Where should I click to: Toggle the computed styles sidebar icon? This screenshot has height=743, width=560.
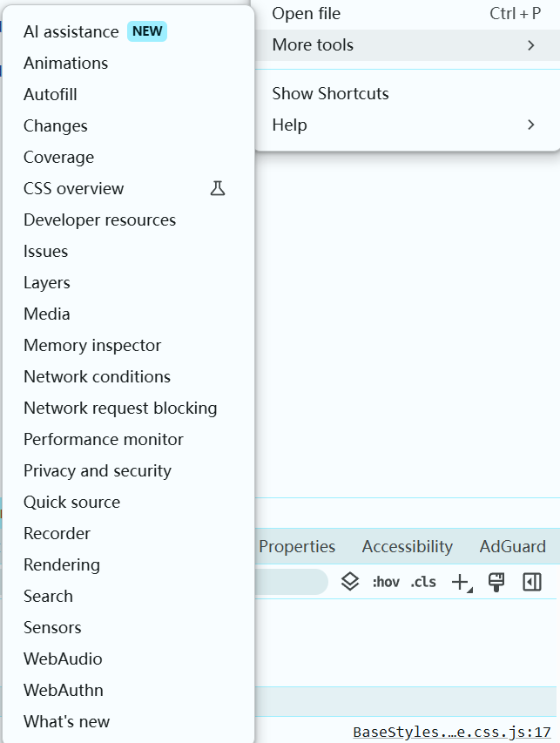[x=532, y=582]
